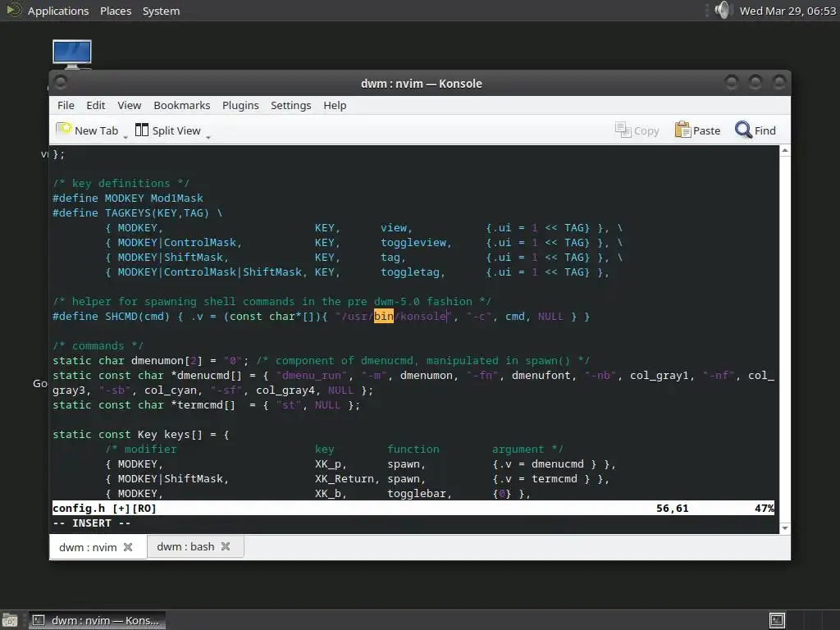
Task: Open the Edit menu
Action: (96, 106)
